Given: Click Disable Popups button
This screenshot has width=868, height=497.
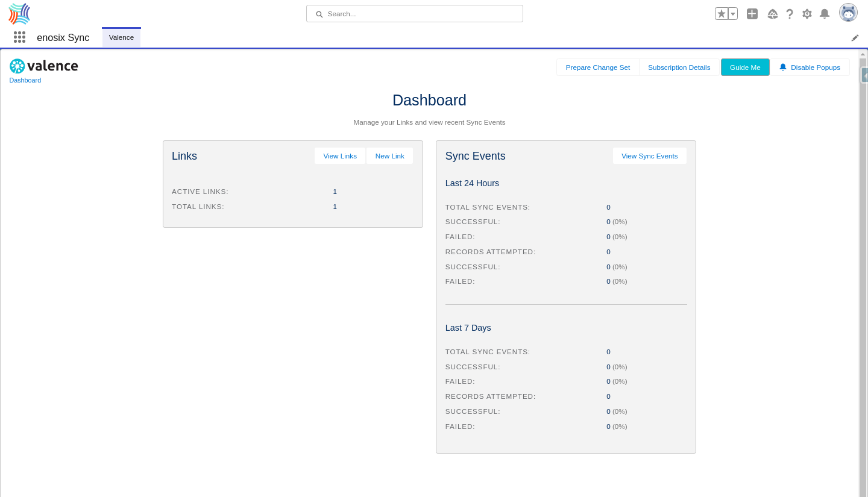Looking at the screenshot, I should click(810, 67).
